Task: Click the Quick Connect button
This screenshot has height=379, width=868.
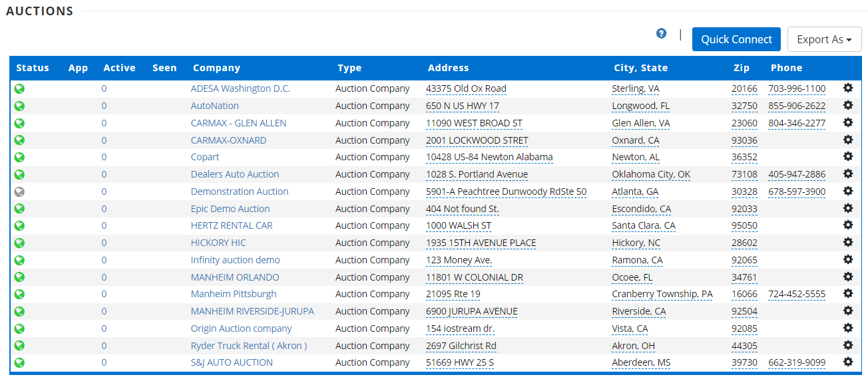Action: 736,39
